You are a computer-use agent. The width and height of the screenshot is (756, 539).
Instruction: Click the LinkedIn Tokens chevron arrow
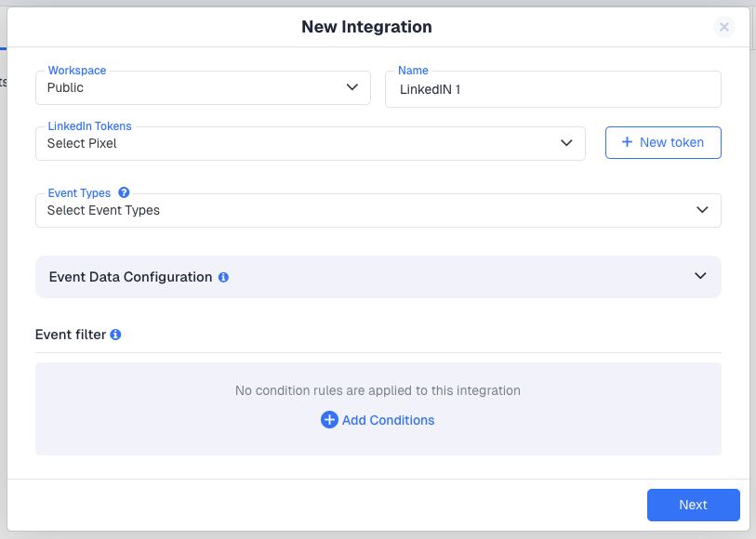point(567,143)
